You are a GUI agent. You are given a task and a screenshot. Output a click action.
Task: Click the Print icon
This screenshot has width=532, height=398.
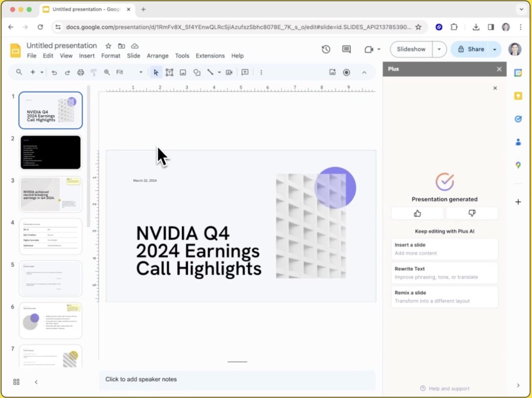(81, 72)
